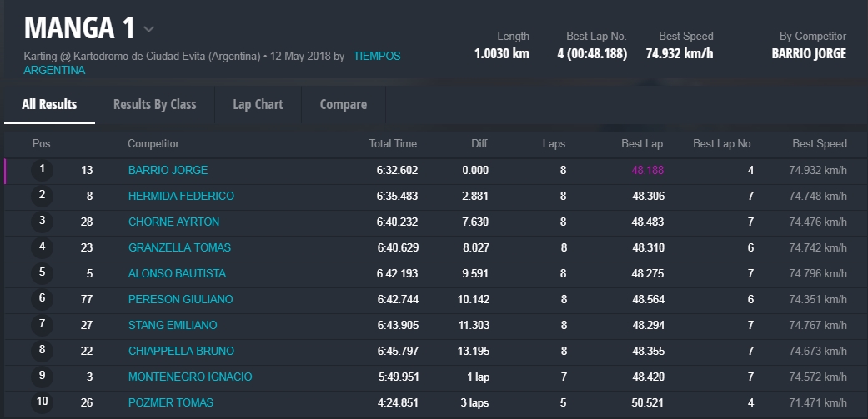868x419 pixels.
Task: Expand the MANGA 1 session dropdown
Action: [148, 29]
